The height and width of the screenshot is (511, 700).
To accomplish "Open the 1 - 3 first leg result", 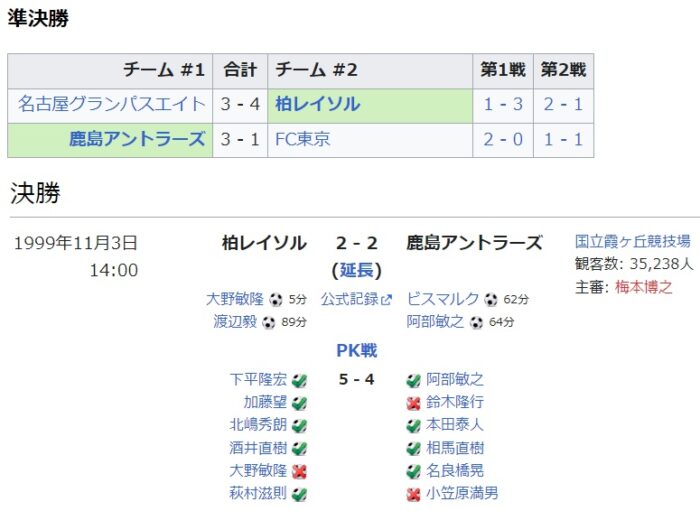I will coord(503,104).
